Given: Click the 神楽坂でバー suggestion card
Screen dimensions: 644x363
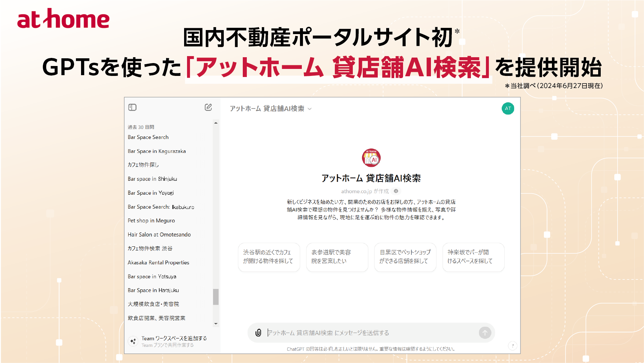Looking at the screenshot, I should 473,257.
